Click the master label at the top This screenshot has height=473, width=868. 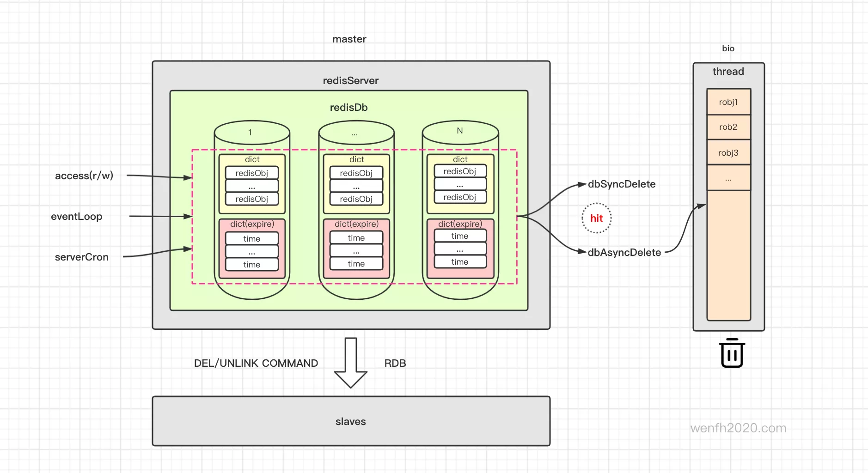pos(349,39)
